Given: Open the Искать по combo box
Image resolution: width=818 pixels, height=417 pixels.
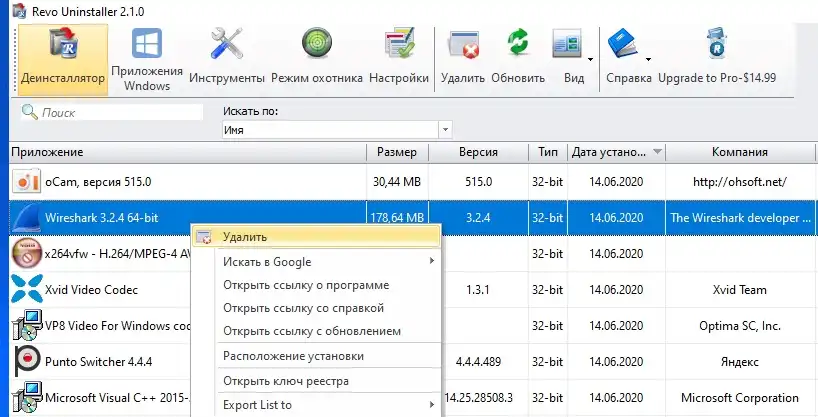Looking at the screenshot, I should click(337, 130).
